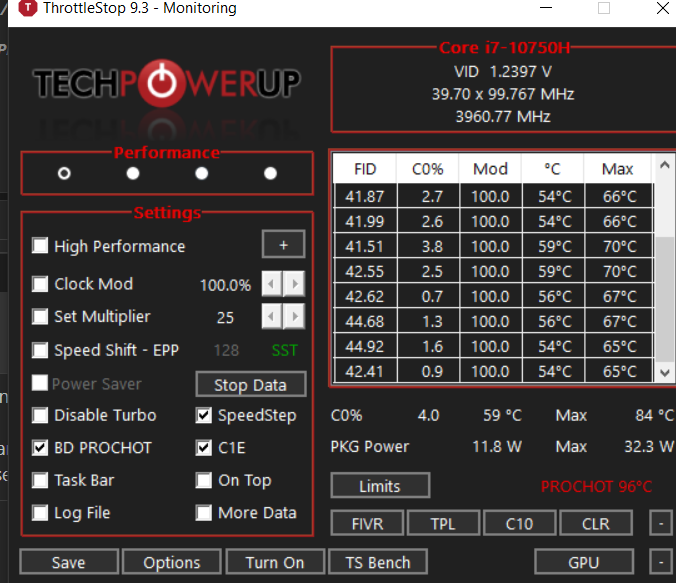
Task: Click the GPU button
Action: click(x=584, y=562)
